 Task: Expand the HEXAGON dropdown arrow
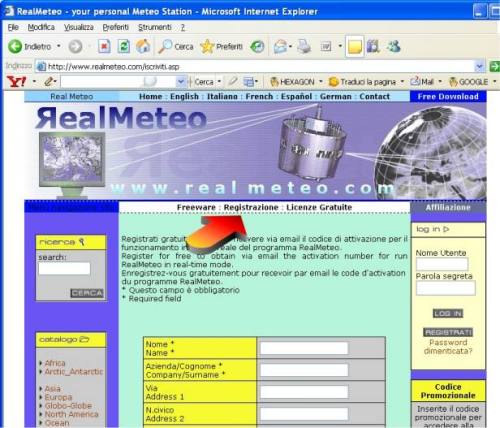321,82
